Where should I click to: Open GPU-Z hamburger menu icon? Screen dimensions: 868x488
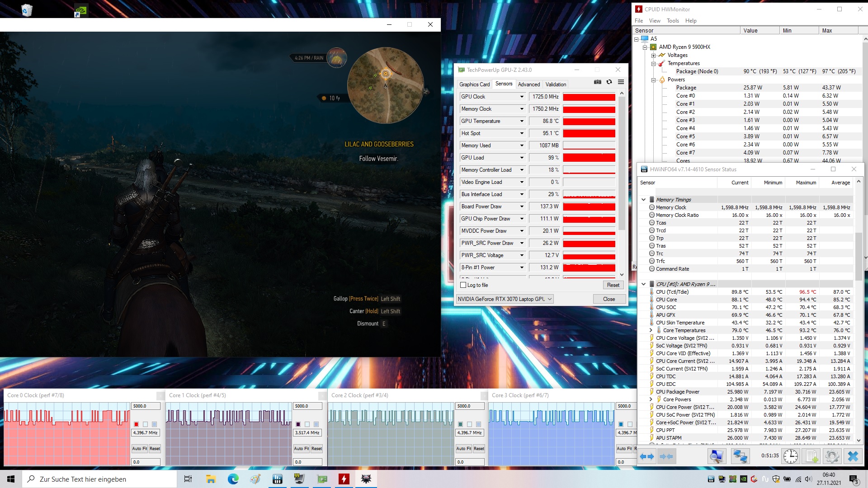621,82
